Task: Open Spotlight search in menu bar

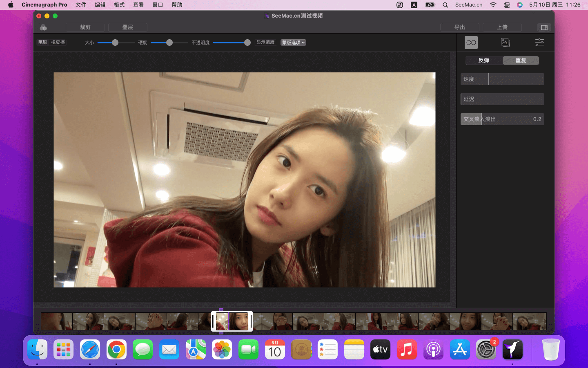Action: pyautogui.click(x=445, y=5)
